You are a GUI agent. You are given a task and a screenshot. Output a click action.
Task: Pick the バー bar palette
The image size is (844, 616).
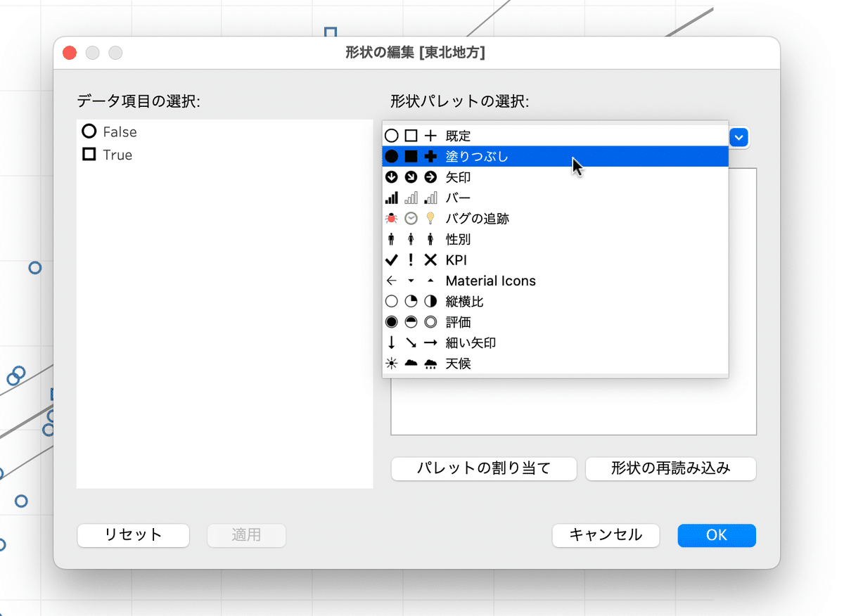coord(555,198)
